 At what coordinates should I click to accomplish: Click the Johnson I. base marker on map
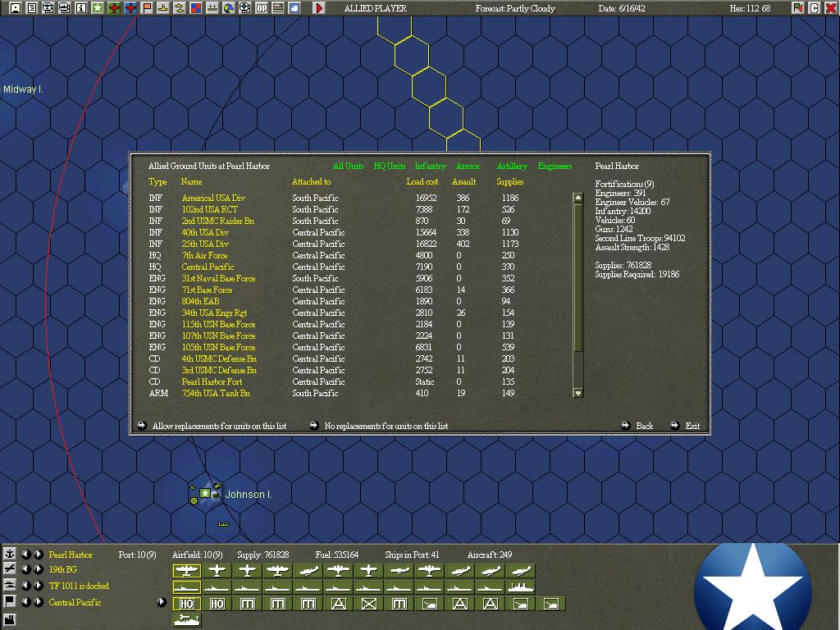pos(205,493)
